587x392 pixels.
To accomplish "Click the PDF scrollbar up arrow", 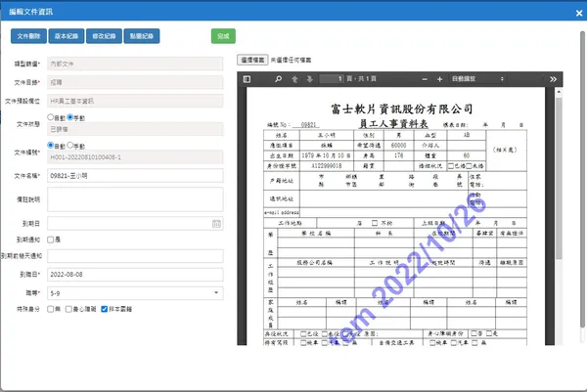I will click(x=559, y=92).
